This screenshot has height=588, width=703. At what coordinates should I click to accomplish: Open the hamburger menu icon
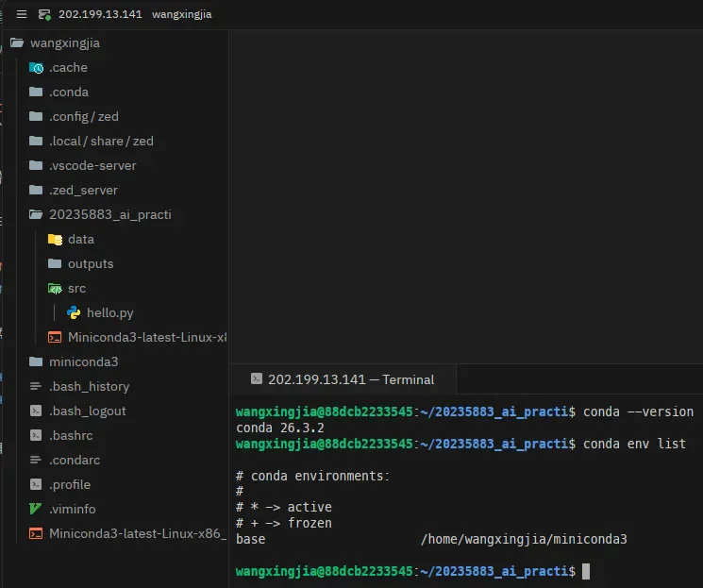(22, 14)
